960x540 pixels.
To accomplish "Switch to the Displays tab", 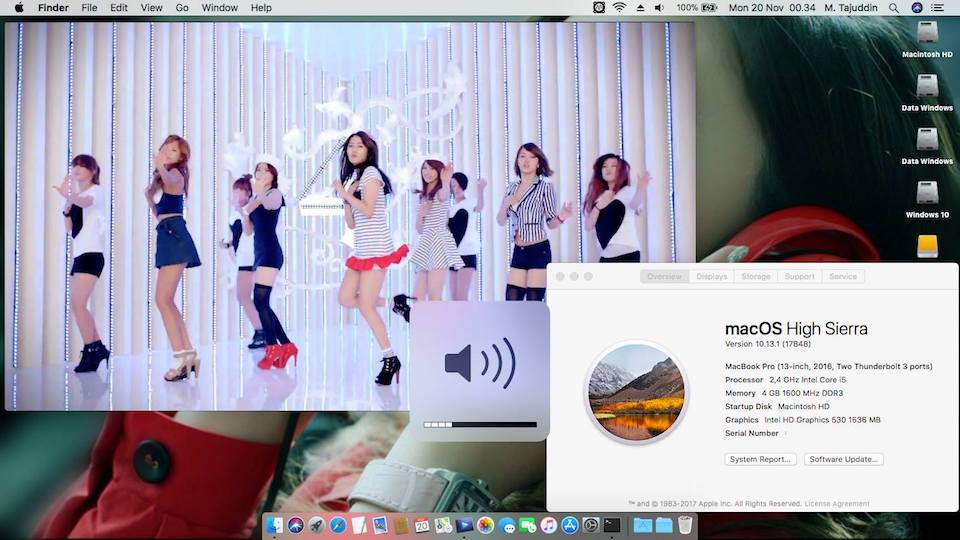I will click(712, 276).
